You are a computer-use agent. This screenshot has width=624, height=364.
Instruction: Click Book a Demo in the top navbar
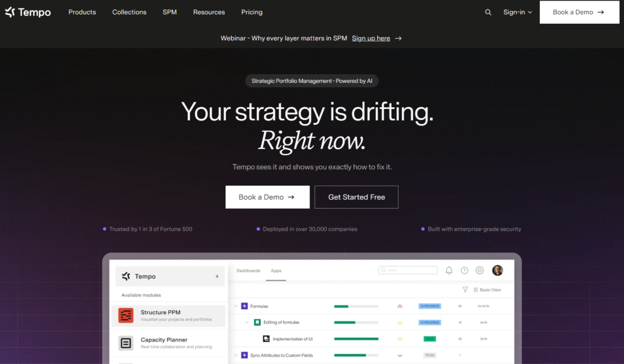[x=580, y=12]
